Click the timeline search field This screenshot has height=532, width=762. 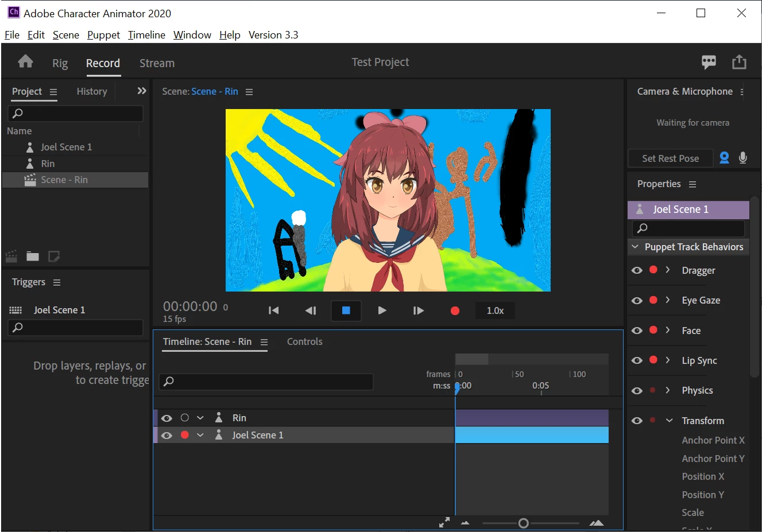(x=266, y=382)
